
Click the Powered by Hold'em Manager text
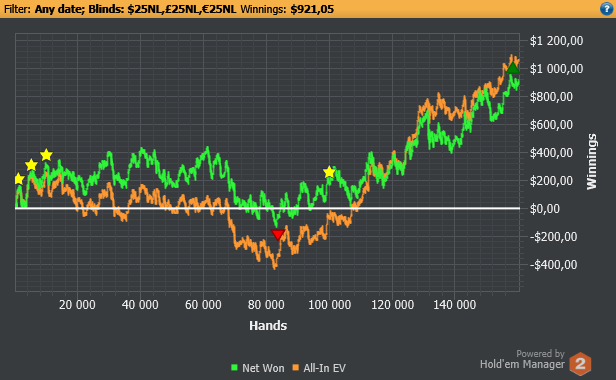[522, 360]
